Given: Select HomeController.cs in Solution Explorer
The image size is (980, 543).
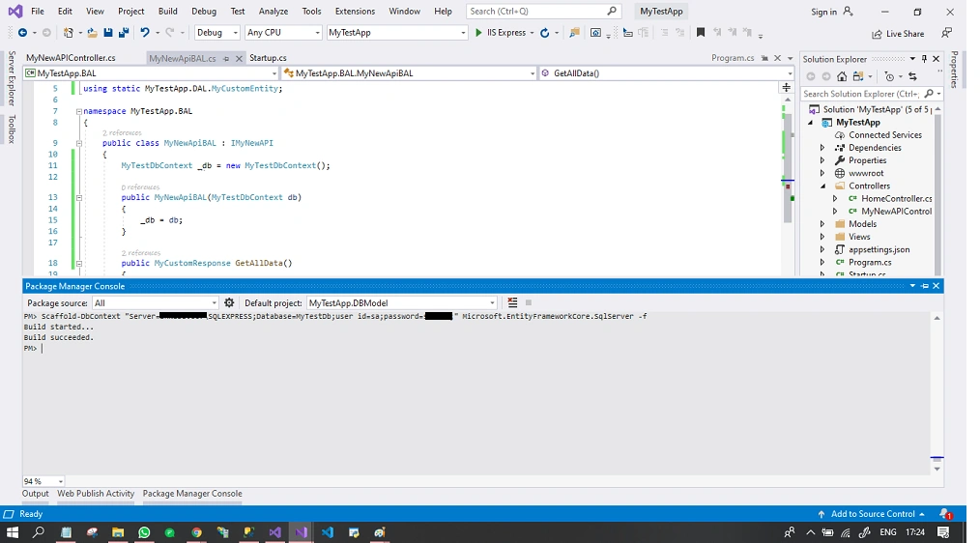Looking at the screenshot, I should pos(896,199).
